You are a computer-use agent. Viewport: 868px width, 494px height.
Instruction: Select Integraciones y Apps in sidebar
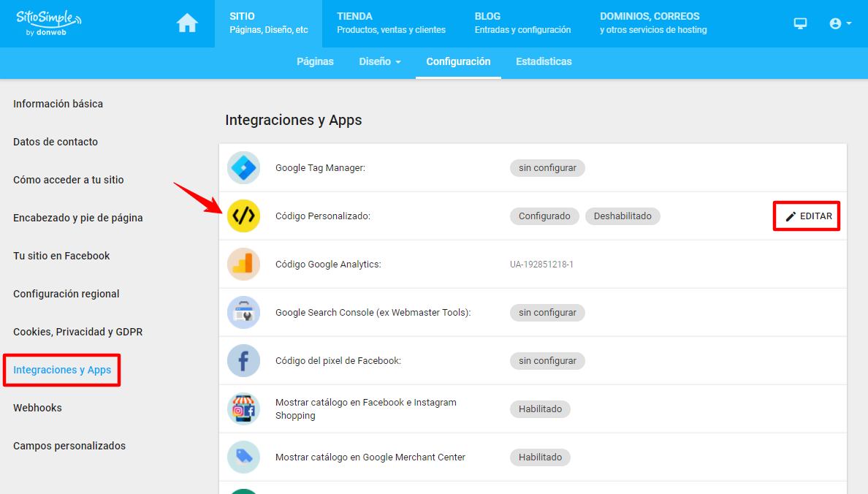click(62, 370)
